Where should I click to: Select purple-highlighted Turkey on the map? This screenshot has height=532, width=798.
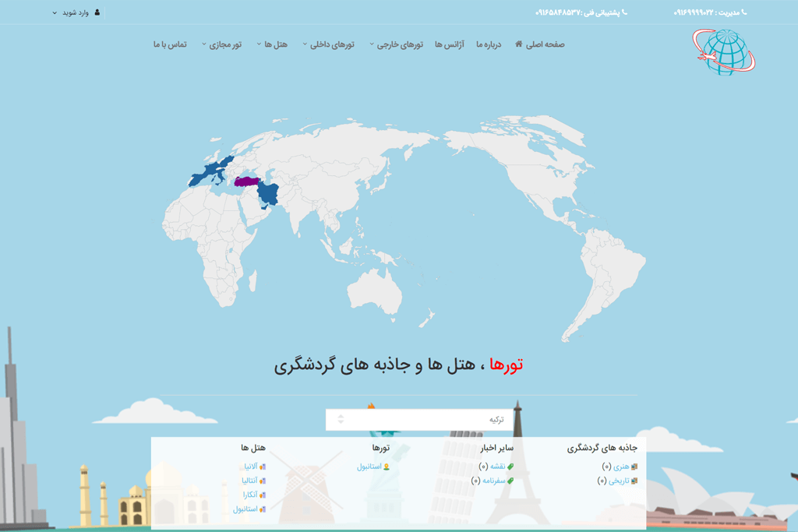coord(246,181)
